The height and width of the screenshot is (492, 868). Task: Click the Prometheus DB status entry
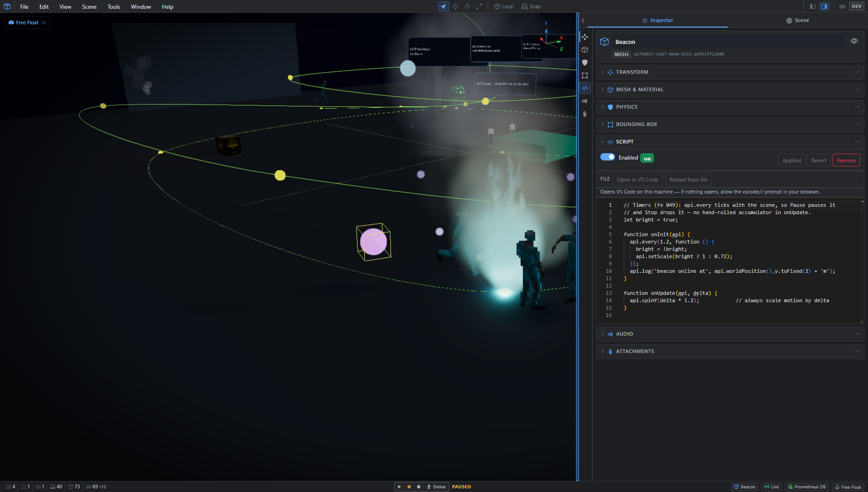[x=806, y=486]
